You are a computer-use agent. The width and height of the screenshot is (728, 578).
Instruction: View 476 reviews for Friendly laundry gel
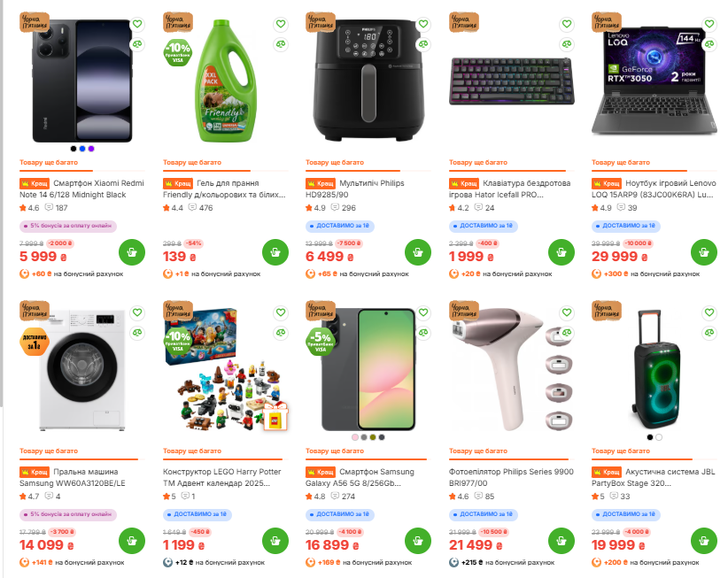pyautogui.click(x=201, y=208)
